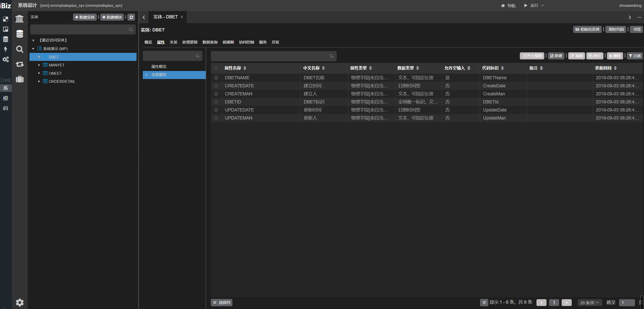Click the dashboard squares icon in far-left rail

[6, 19]
